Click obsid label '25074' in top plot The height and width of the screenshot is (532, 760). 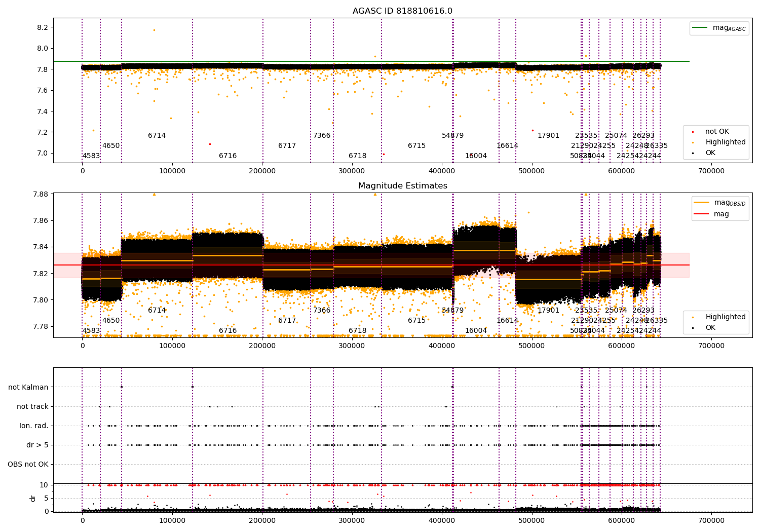[x=616, y=136]
